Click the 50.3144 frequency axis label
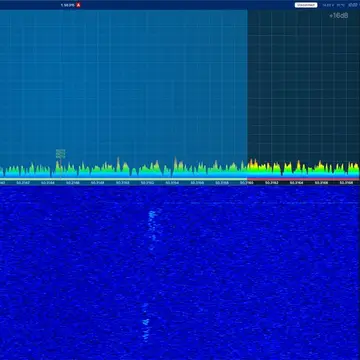 (x=48, y=183)
